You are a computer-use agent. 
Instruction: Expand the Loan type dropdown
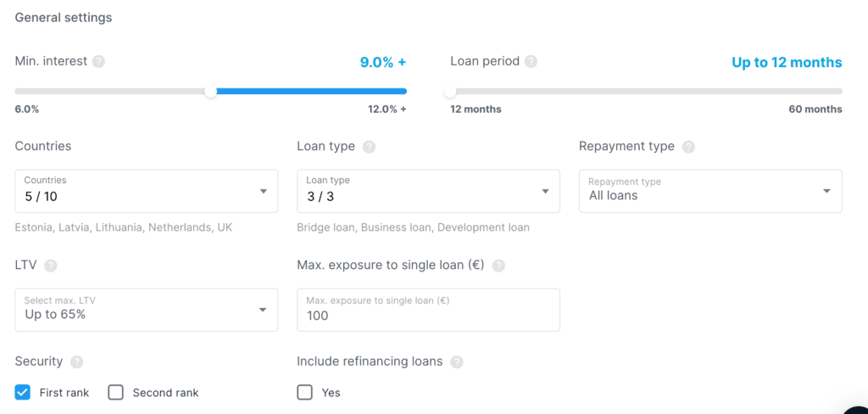[428, 191]
